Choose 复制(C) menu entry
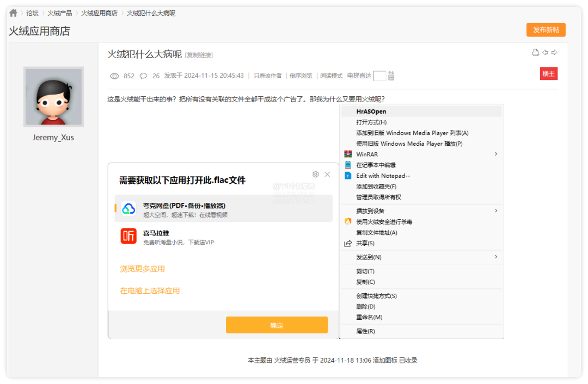This screenshot has width=588, height=384. point(421,282)
